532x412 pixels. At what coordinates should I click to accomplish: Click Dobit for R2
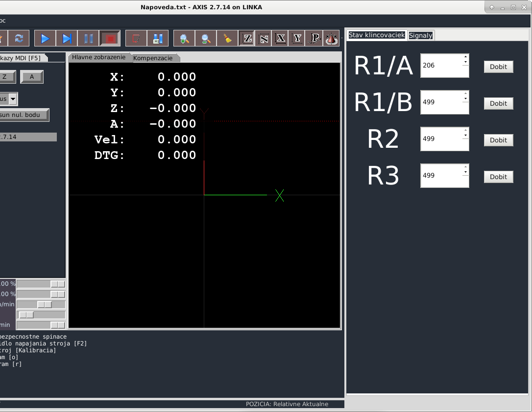[x=498, y=140]
